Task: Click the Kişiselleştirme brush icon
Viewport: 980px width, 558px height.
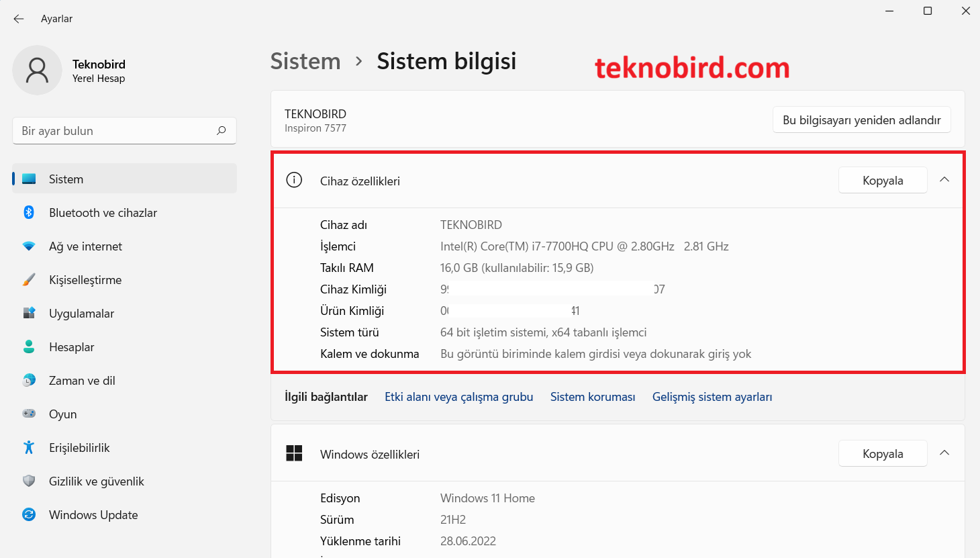Action: pos(29,279)
